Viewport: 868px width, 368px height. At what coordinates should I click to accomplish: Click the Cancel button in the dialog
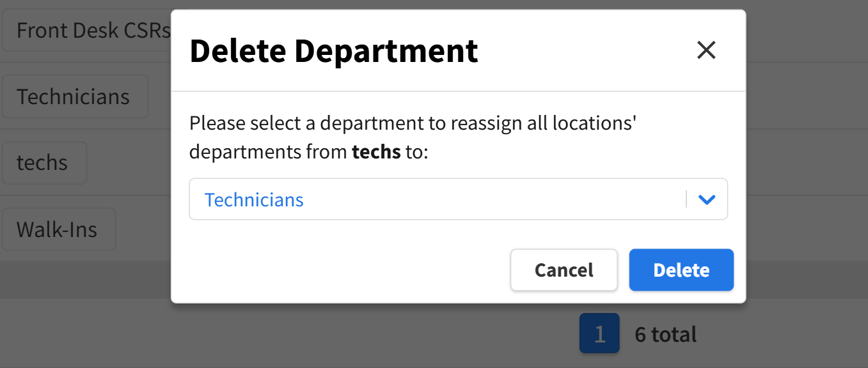coord(564,270)
